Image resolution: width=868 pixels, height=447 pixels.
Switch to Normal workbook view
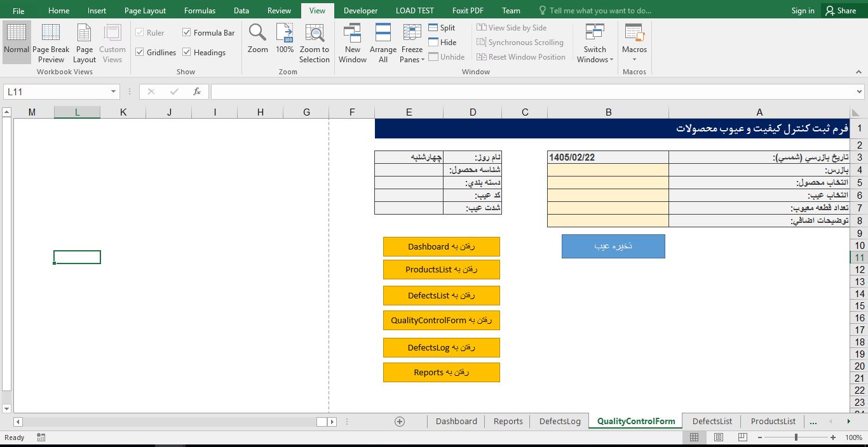click(17, 43)
